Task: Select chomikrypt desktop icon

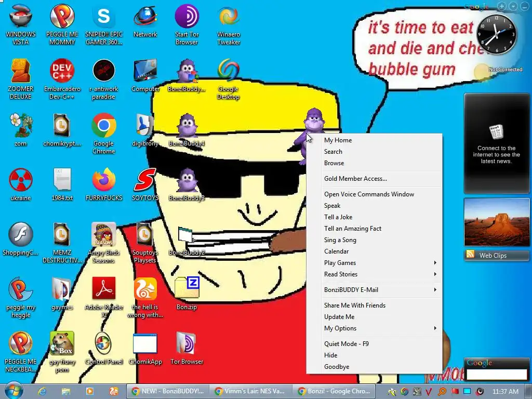Action: [x=62, y=130]
